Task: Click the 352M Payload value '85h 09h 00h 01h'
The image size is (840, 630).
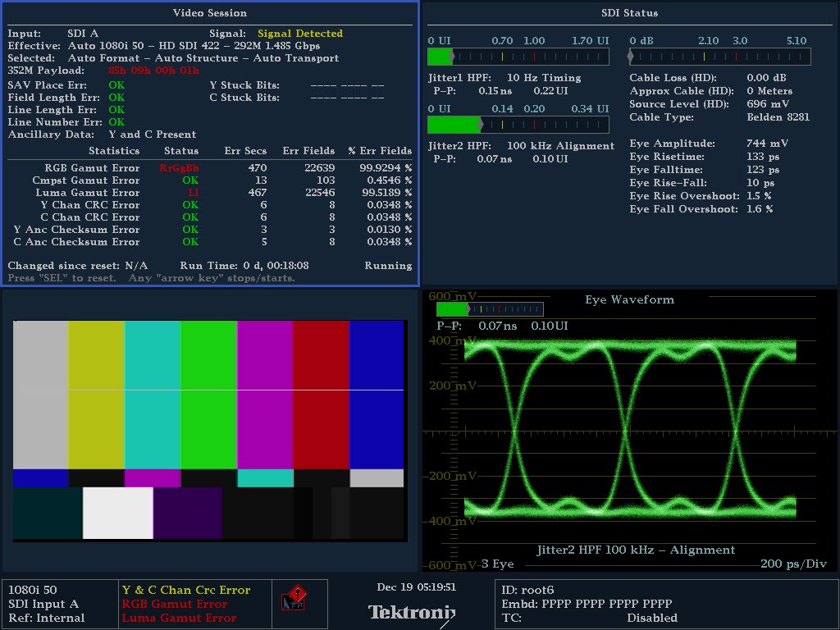Action: point(153,71)
